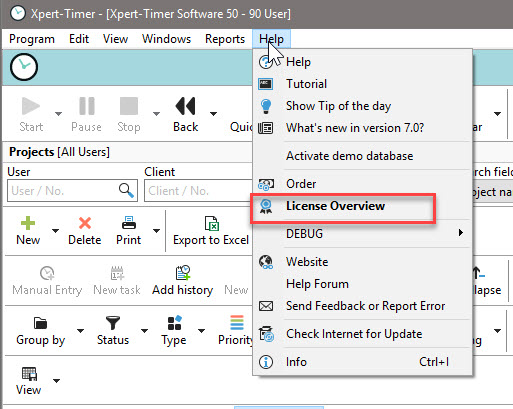Expand the Group by dropdown arrow
Screen dimensions: 513x409
[80, 331]
